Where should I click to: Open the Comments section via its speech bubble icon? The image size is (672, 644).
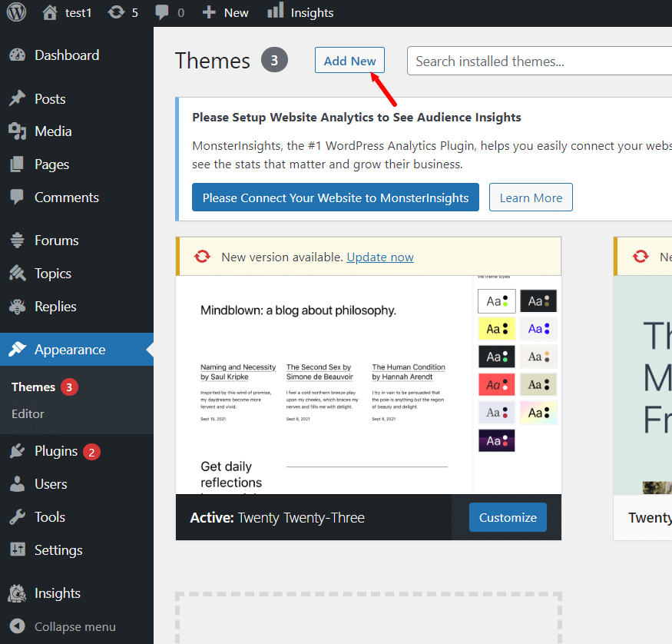pyautogui.click(x=17, y=197)
